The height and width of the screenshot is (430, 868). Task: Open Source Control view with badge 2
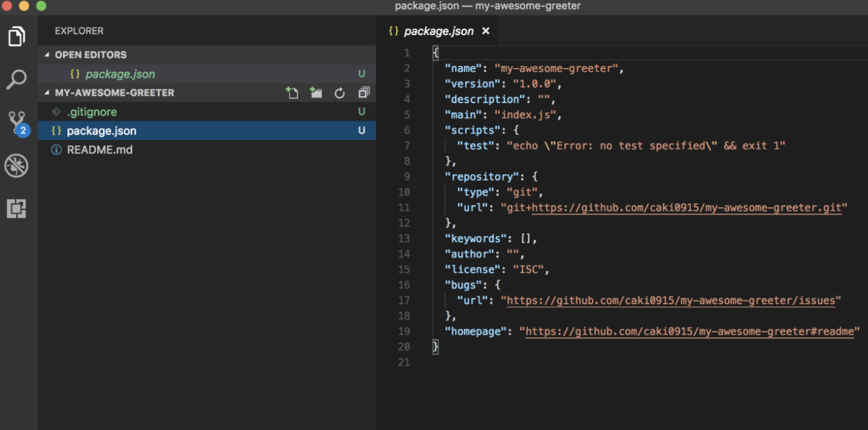tap(17, 122)
